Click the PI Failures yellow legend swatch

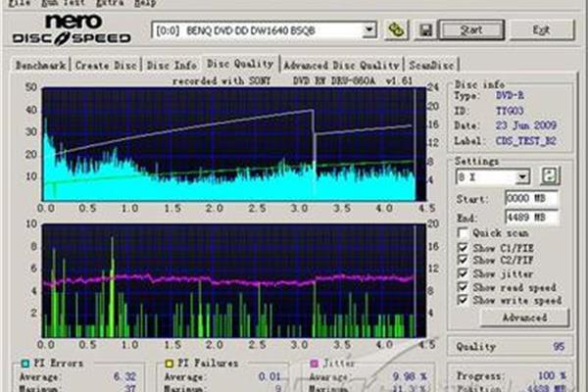[169, 364]
